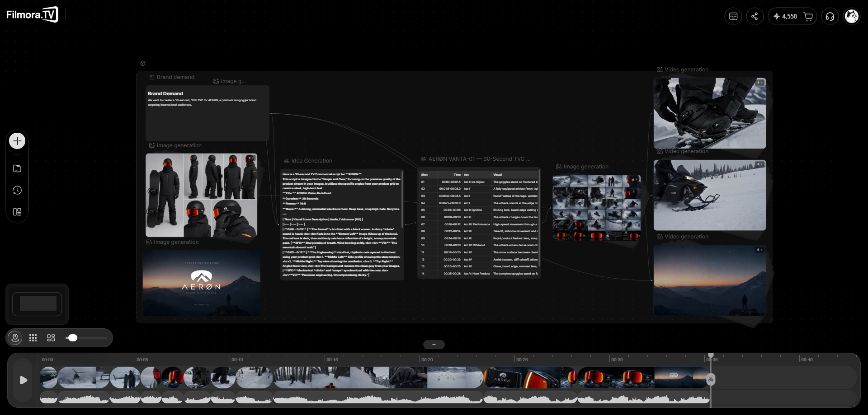
Task: Click the group cube icon above canvas
Action: (x=143, y=63)
